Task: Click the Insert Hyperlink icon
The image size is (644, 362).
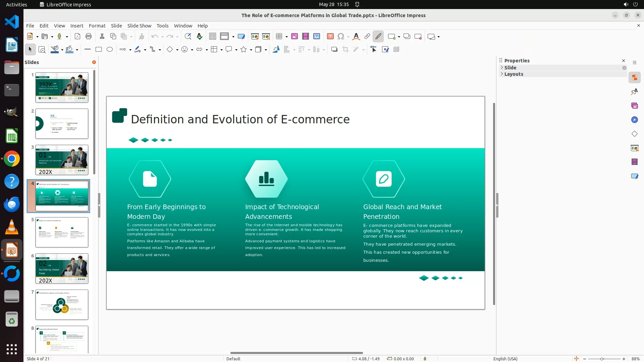Action: tap(367, 37)
